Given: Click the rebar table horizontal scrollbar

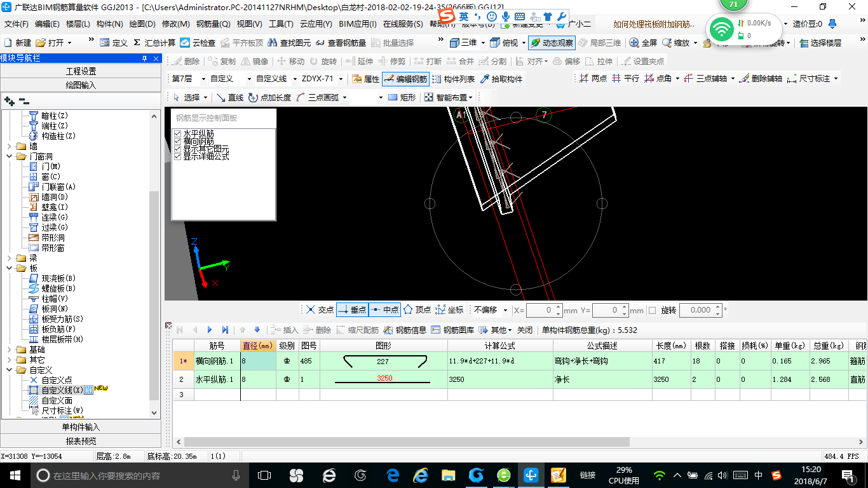Looking at the screenshot, I should point(407,442).
